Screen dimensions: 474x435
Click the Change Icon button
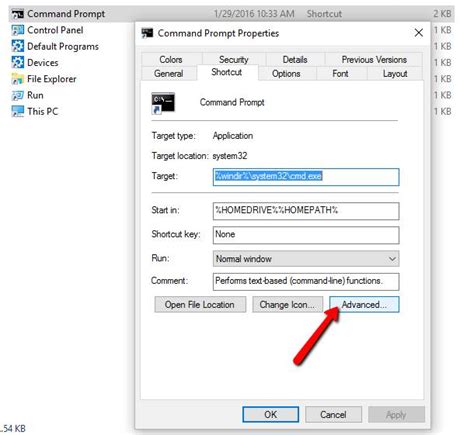click(x=287, y=304)
